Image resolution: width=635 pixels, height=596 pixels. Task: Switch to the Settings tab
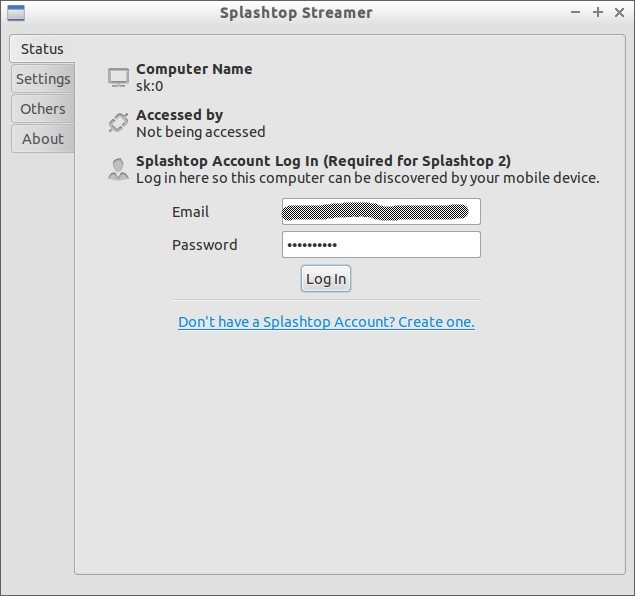[43, 79]
